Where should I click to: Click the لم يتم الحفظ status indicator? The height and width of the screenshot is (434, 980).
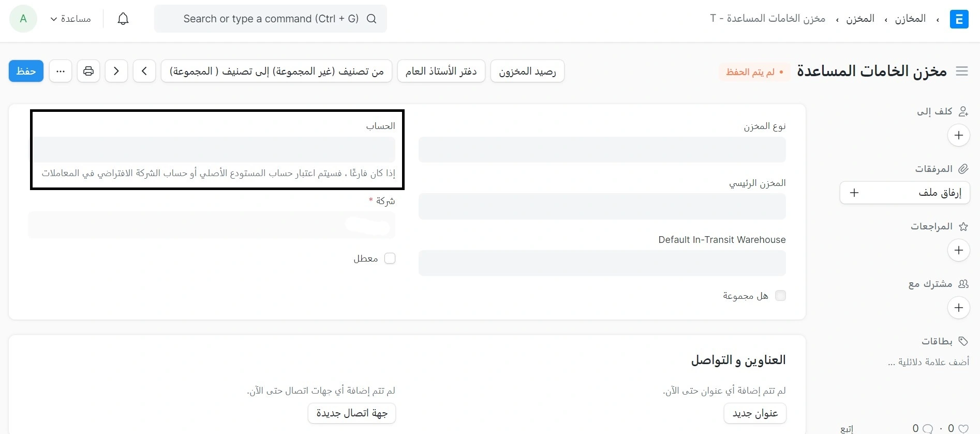click(x=754, y=72)
